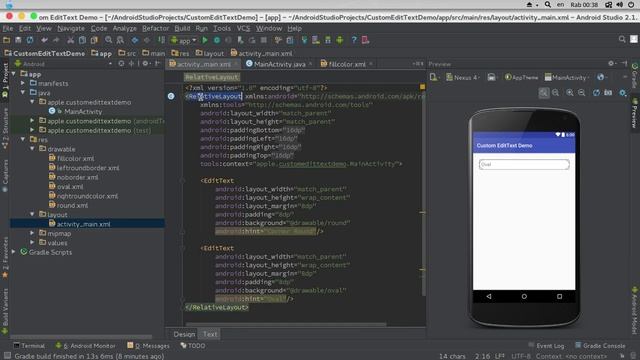The width and height of the screenshot is (640, 360).
Task: Click the Cut scissors icon
Action: pyautogui.click(x=71, y=40)
